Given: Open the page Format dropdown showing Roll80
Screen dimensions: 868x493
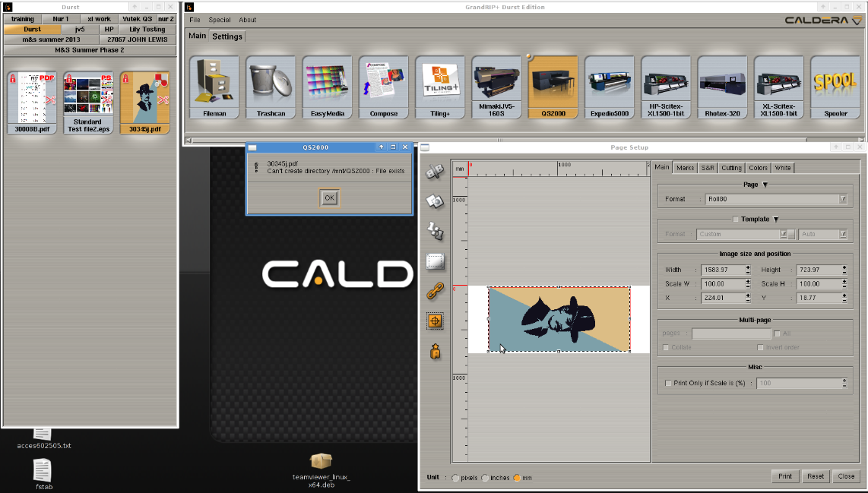Looking at the screenshot, I should coord(775,199).
